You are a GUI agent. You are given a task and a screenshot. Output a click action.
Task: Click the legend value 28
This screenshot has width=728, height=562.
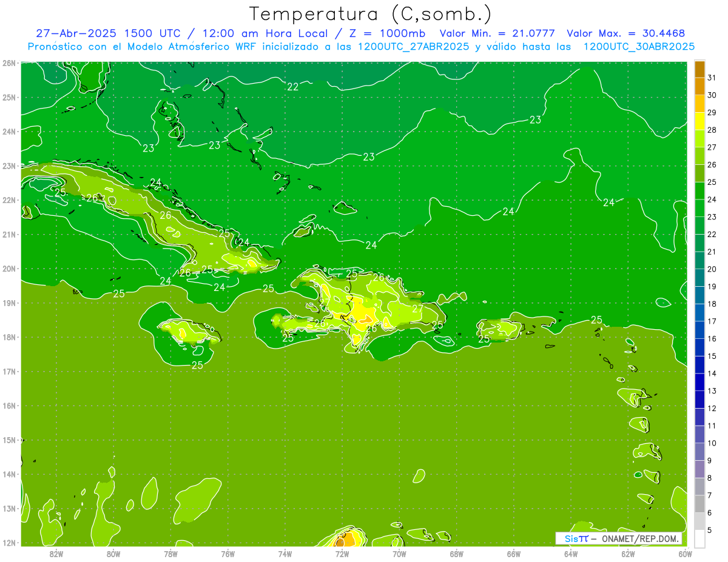tap(712, 130)
